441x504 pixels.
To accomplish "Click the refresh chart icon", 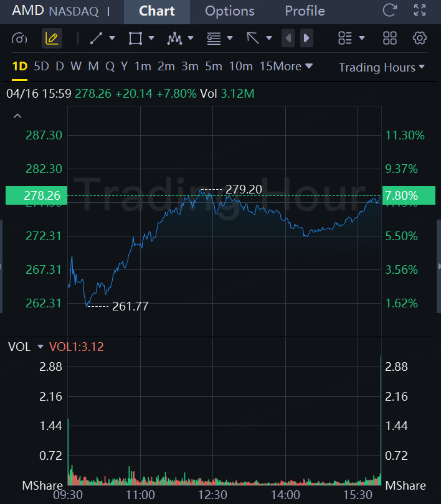I will point(389,11).
